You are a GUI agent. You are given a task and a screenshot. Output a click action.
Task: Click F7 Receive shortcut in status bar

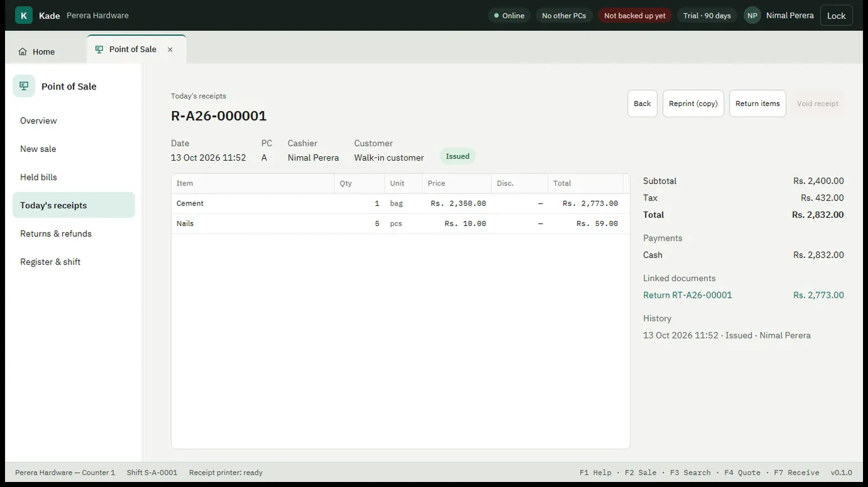click(x=797, y=472)
